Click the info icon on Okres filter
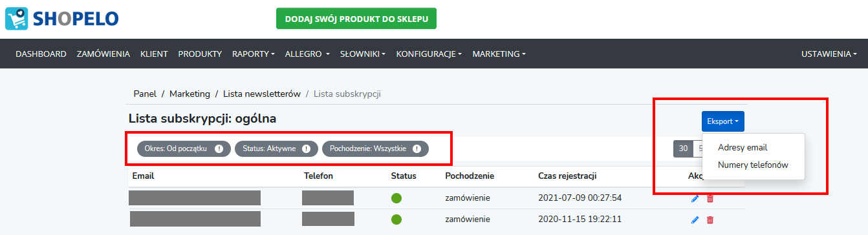Screen dimensions: 868x235 point(219,148)
